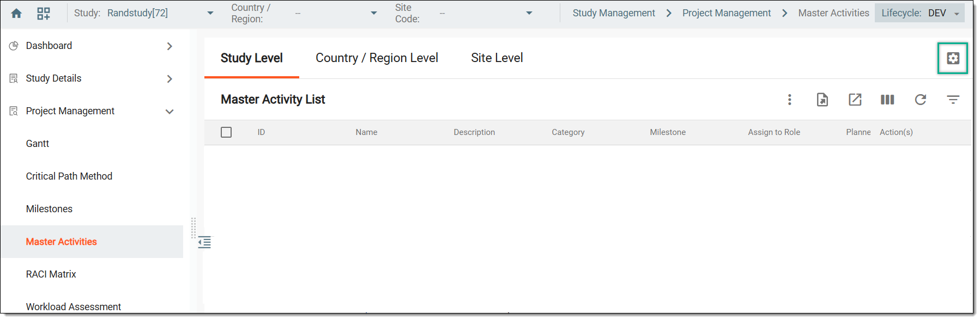
Task: Collapse sidebar with the indent icon
Action: 204,242
